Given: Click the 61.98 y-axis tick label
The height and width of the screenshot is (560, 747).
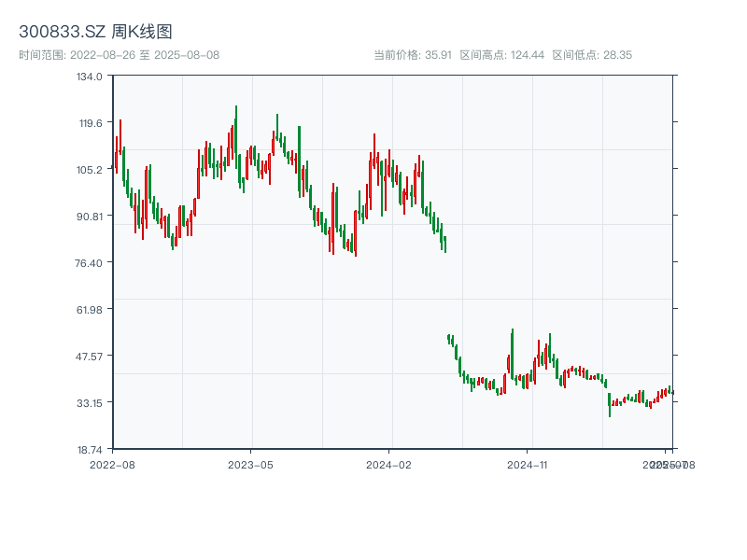Looking at the screenshot, I should click(x=90, y=310).
